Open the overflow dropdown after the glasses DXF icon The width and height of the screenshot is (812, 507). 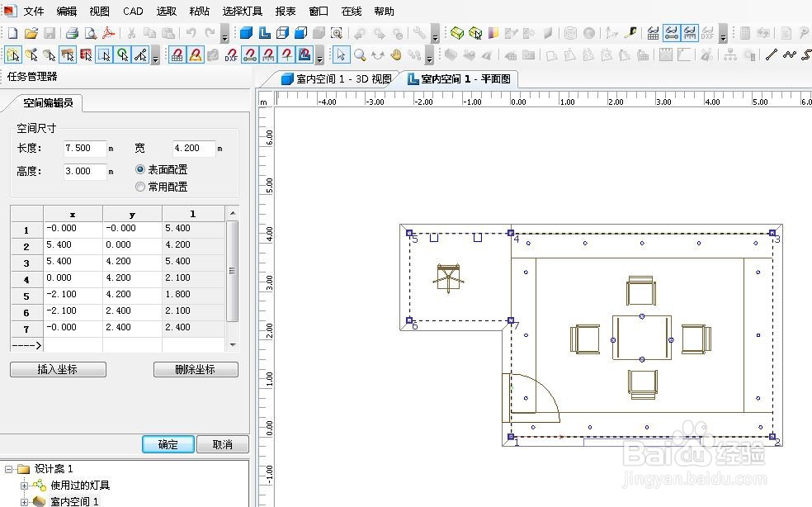[724, 34]
